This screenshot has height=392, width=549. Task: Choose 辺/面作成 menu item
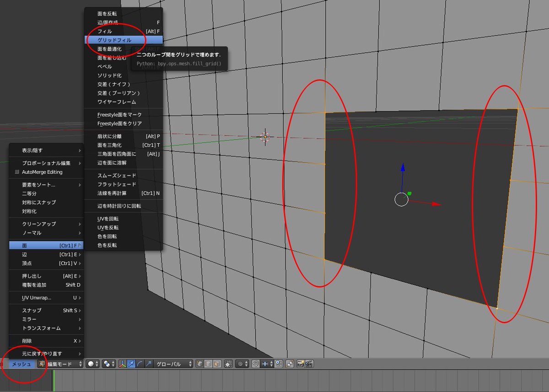pos(124,22)
